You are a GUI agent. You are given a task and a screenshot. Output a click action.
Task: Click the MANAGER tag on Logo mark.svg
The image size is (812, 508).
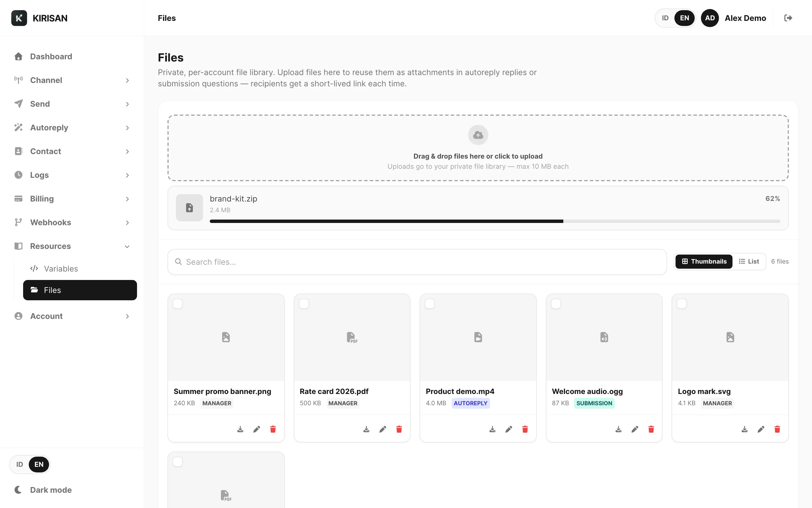[717, 403]
